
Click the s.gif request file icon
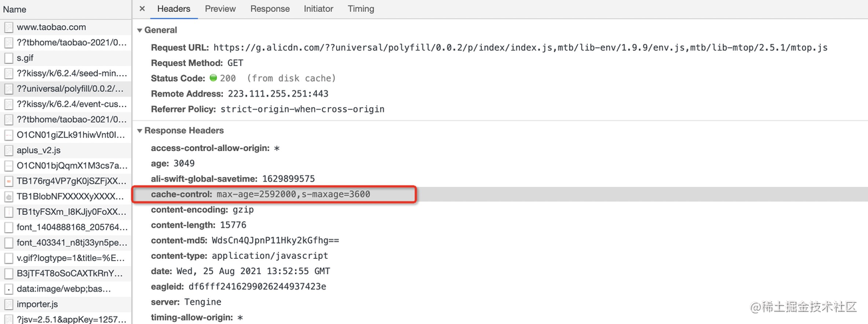click(9, 58)
